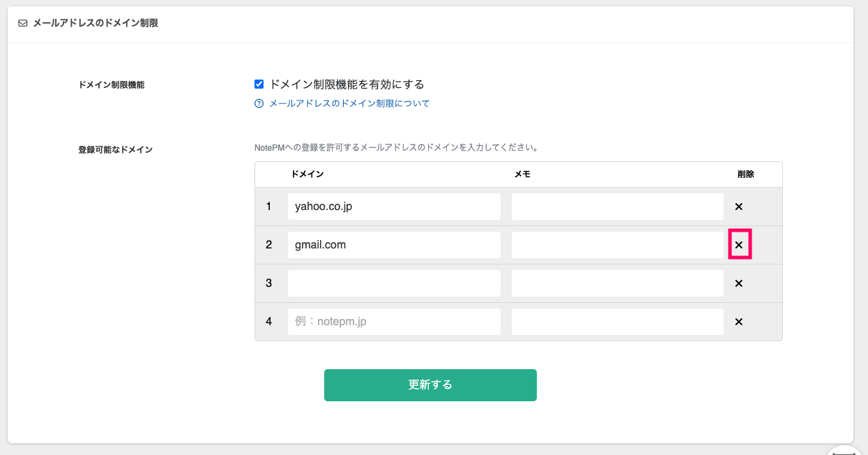Select the empty domain field in row 3
Screen dimensions: 868x455
click(x=394, y=283)
